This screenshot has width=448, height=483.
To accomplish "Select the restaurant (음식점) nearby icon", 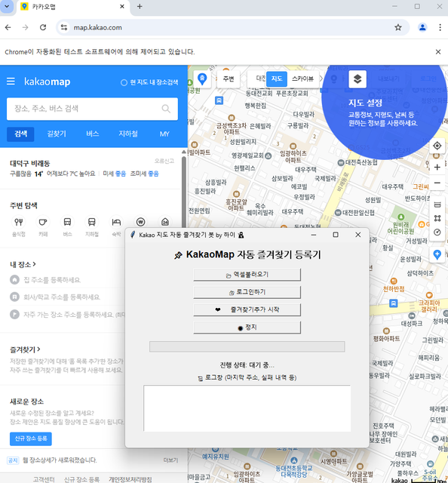I will (x=19, y=222).
